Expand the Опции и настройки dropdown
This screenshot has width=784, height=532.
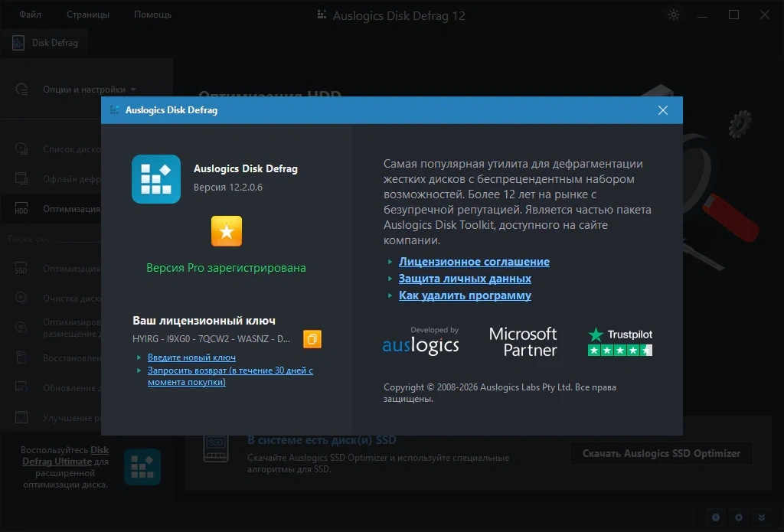click(x=89, y=90)
